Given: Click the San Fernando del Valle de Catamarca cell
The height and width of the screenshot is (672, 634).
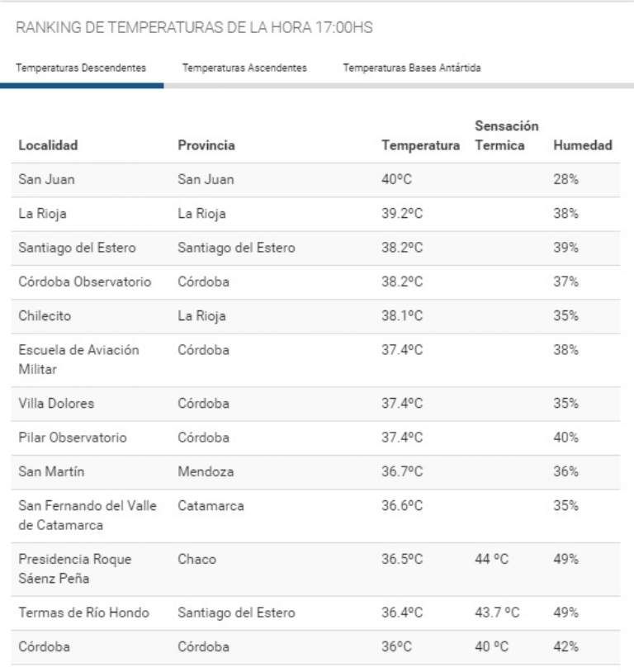Looking at the screenshot, I should pyautogui.click(x=88, y=515).
